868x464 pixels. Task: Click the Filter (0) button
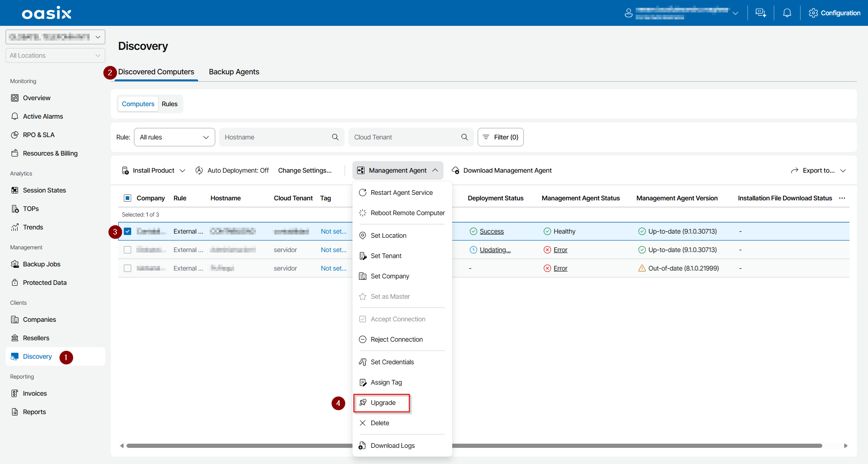500,137
